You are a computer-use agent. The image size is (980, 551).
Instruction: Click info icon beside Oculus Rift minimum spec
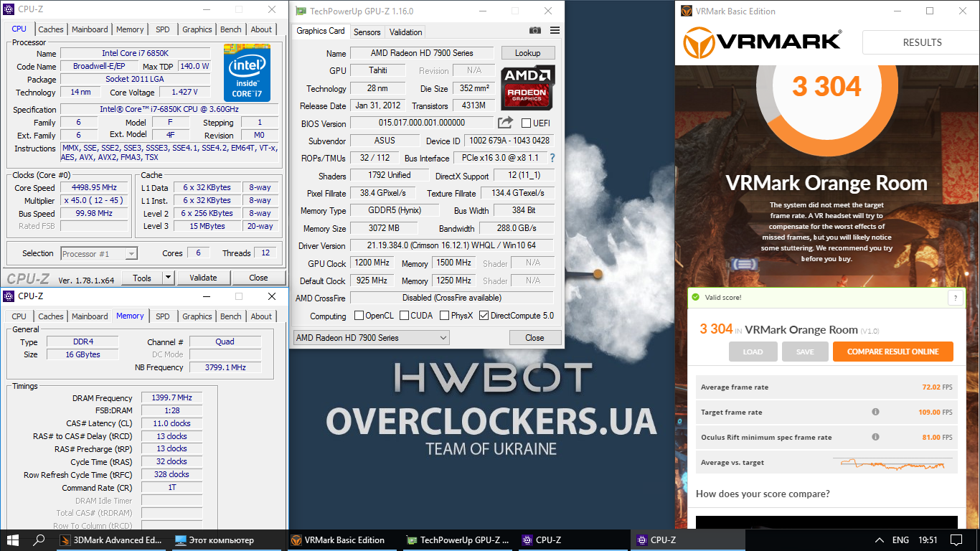click(875, 437)
